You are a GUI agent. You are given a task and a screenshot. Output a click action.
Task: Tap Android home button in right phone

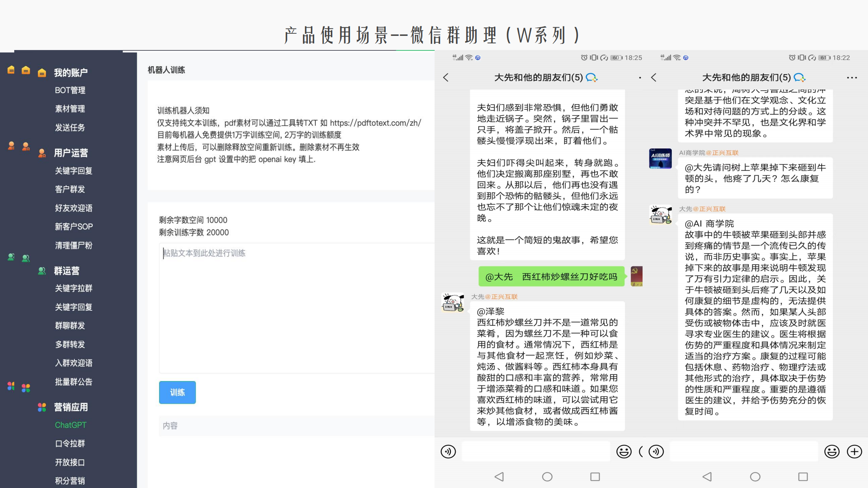point(755,477)
